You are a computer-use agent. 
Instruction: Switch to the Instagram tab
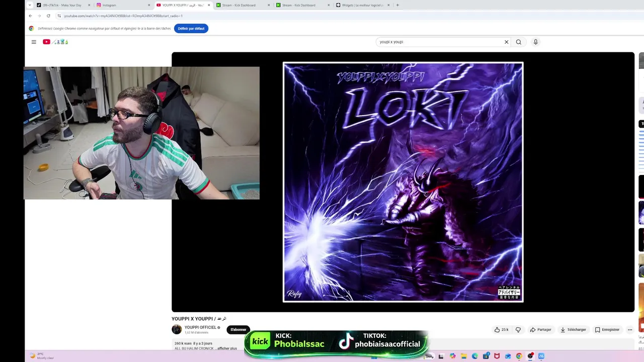pyautogui.click(x=123, y=5)
